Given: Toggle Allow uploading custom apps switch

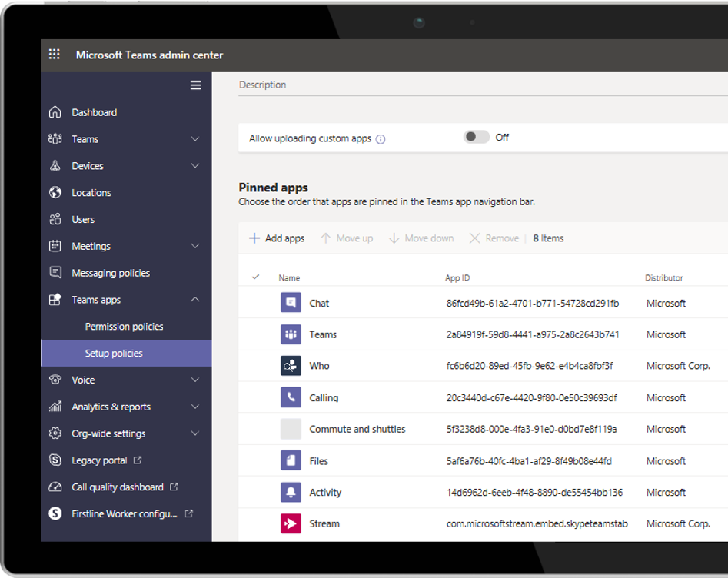Looking at the screenshot, I should (477, 137).
